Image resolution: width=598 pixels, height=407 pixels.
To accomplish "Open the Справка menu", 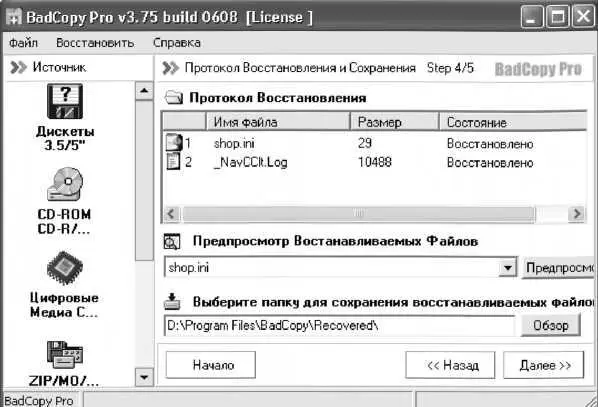I will (177, 43).
